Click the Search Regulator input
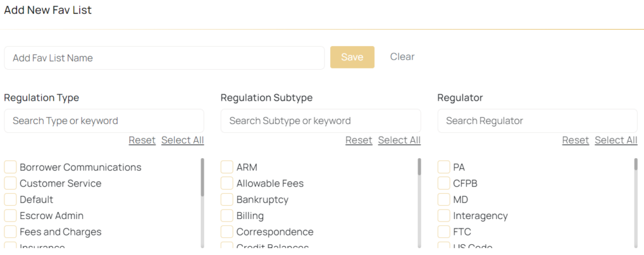This screenshot has width=644, height=255. [537, 121]
